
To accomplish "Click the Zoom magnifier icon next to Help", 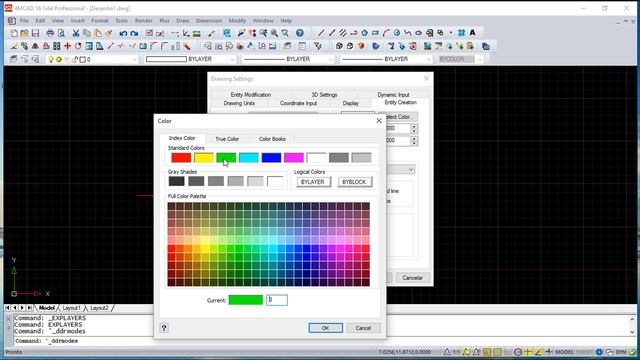I will (285, 33).
